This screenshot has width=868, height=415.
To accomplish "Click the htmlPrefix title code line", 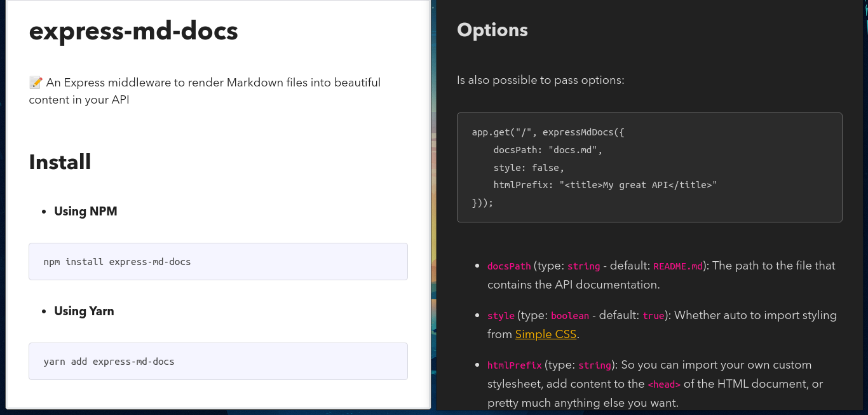I will pyautogui.click(x=605, y=185).
